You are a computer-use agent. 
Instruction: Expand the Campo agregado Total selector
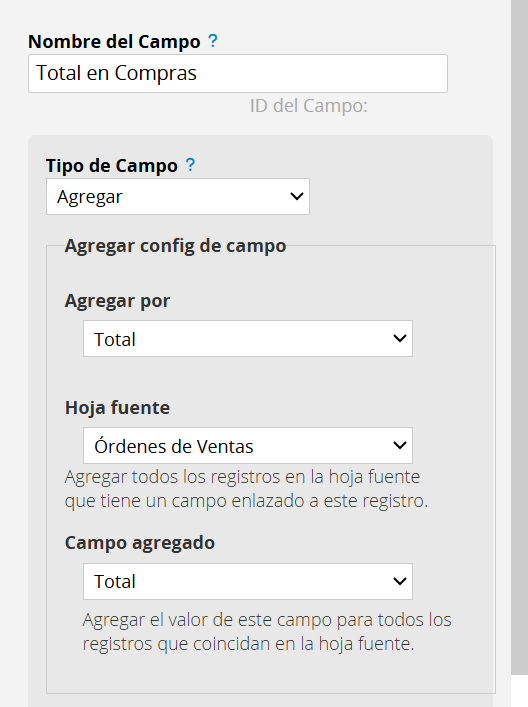(248, 581)
